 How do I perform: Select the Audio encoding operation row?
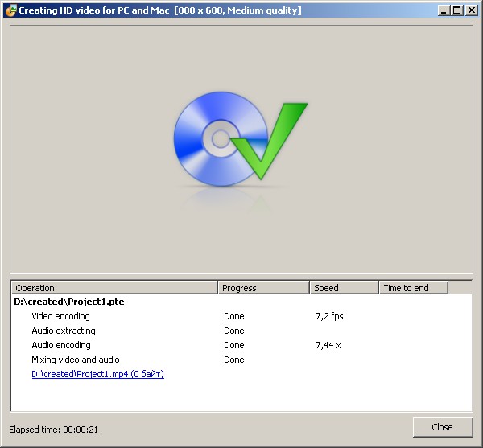[x=61, y=345]
